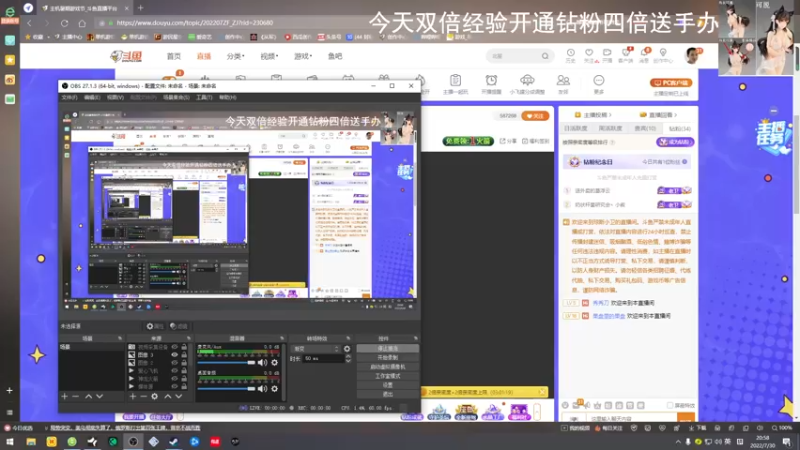Add a new scene in OBS

pyautogui.click(x=64, y=396)
